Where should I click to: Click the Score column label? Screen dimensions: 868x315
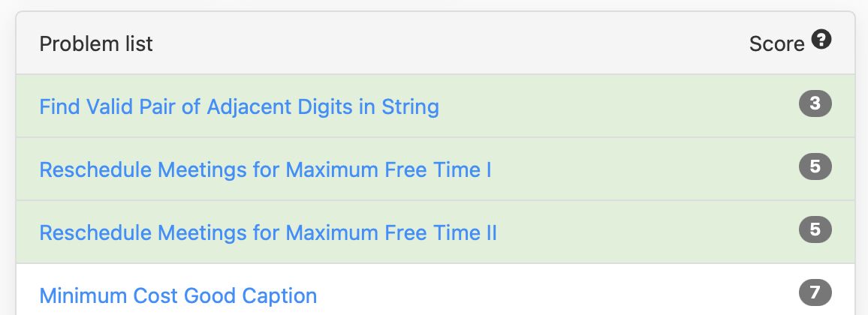[x=776, y=43]
